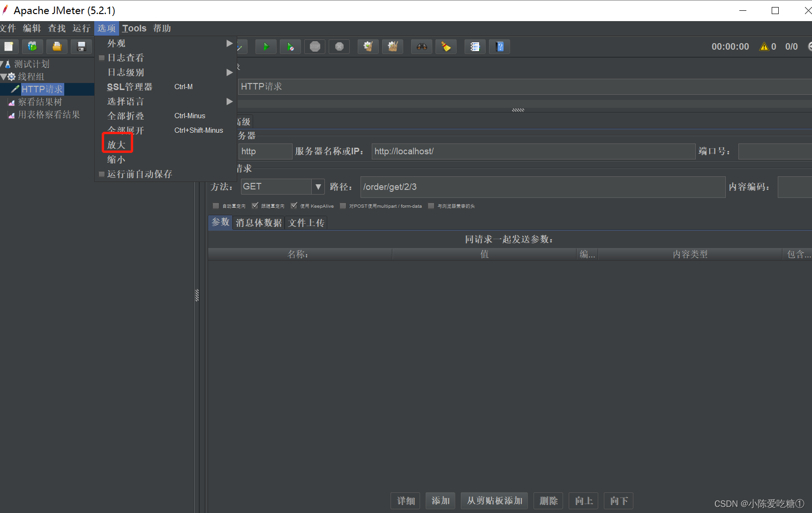Select 测试计划 test plan node
812x513 pixels.
tap(31, 64)
